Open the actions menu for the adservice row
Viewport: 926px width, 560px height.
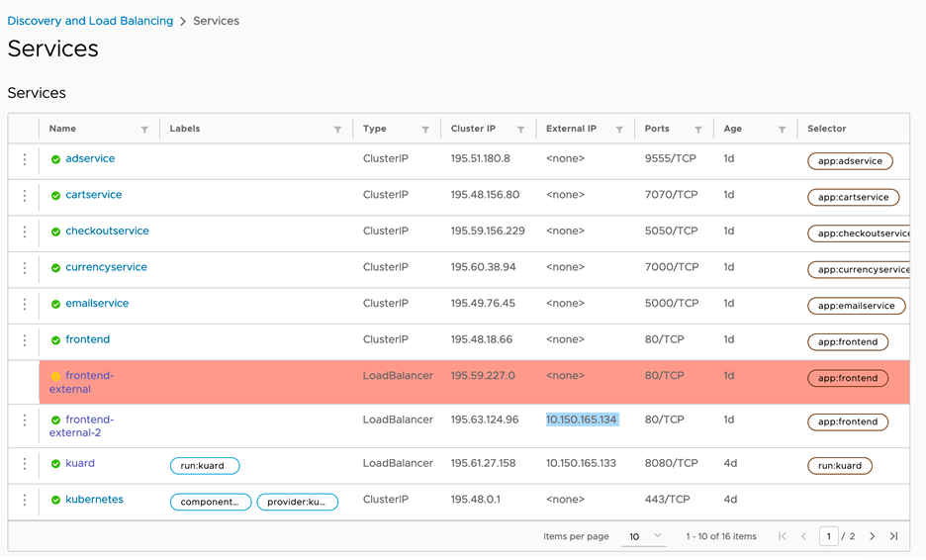pos(25,159)
